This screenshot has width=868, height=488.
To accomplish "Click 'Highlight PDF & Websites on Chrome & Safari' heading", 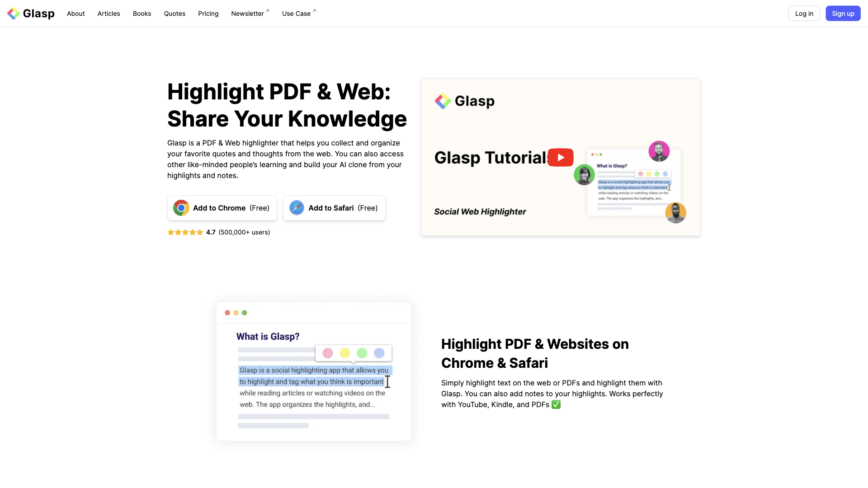I will (535, 353).
